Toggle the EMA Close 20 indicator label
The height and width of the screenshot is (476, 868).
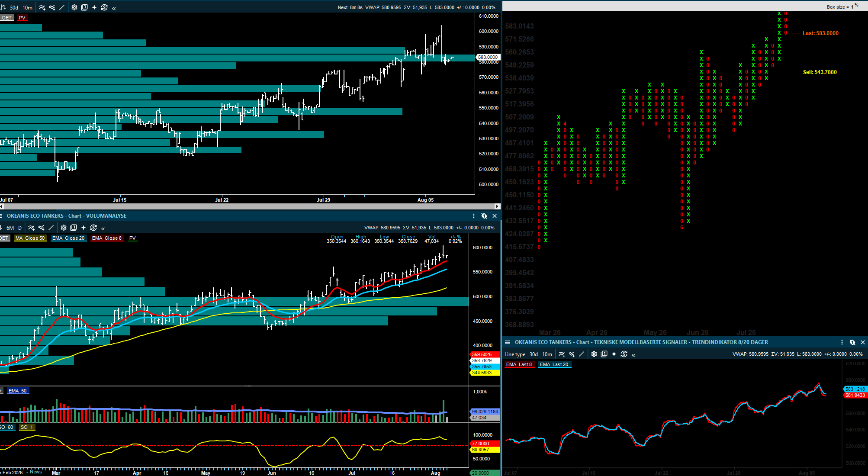click(x=68, y=238)
